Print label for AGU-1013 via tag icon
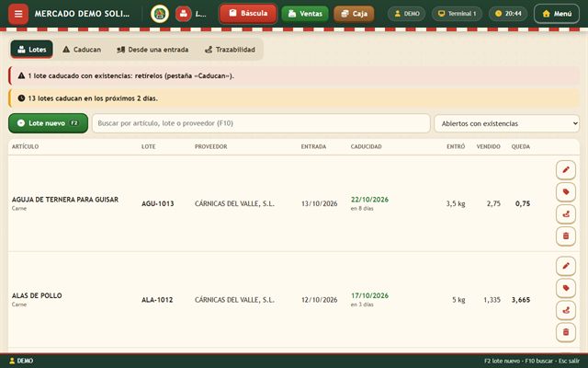 (x=566, y=192)
